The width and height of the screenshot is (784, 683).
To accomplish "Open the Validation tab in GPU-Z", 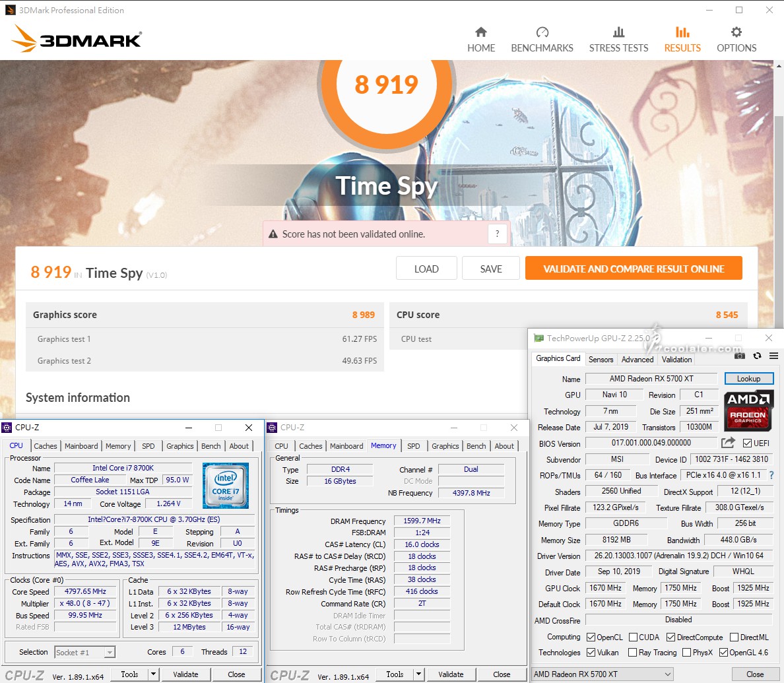I will pos(676,360).
